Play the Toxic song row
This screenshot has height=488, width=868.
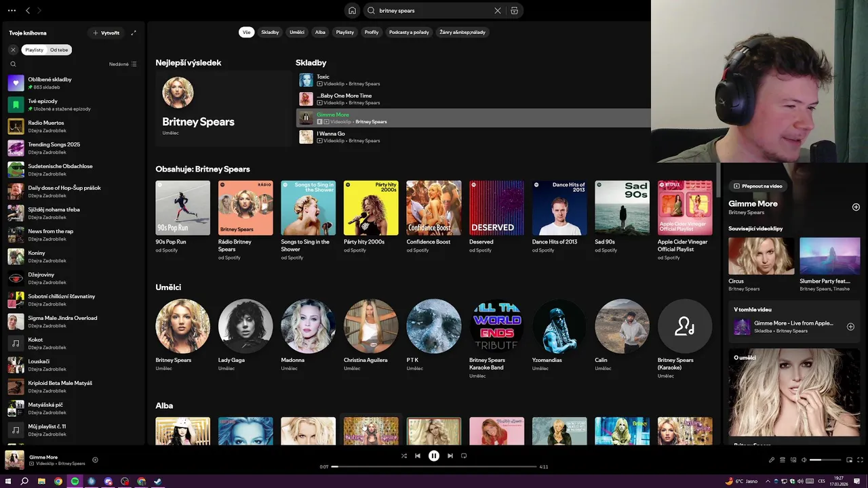pyautogui.click(x=473, y=80)
